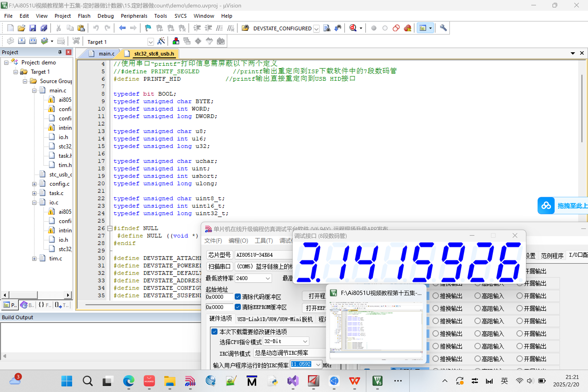
Task: Click the Manage Project Items icon
Action: click(176, 41)
